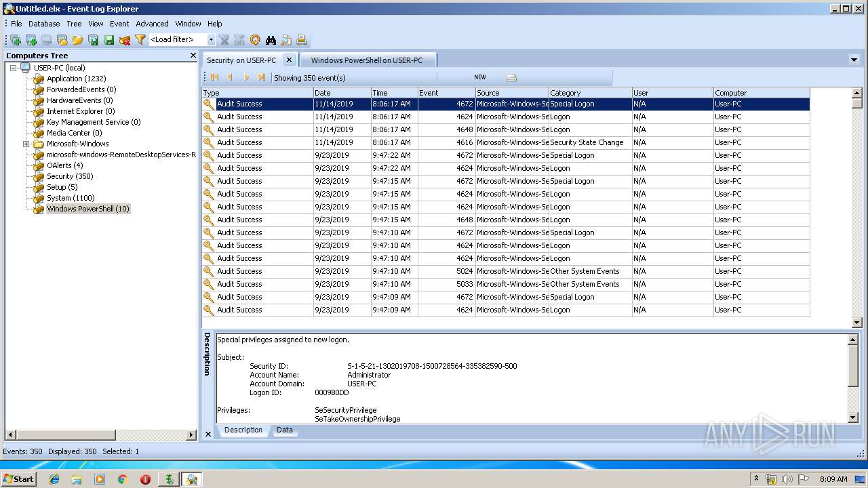Select Key Management Service (0) log
Image resolution: width=868 pixels, height=488 pixels.
click(94, 122)
